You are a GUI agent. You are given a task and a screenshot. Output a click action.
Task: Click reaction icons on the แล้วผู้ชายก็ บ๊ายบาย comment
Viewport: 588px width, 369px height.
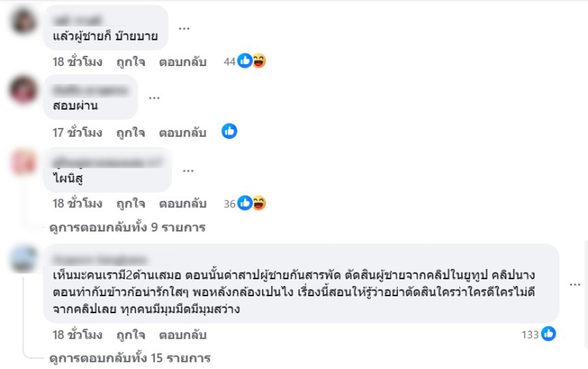tap(251, 62)
